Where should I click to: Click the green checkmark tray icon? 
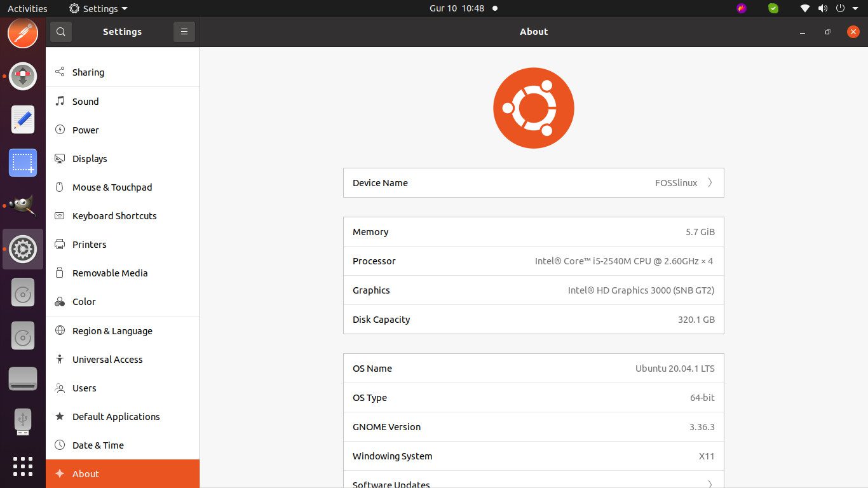[773, 8]
